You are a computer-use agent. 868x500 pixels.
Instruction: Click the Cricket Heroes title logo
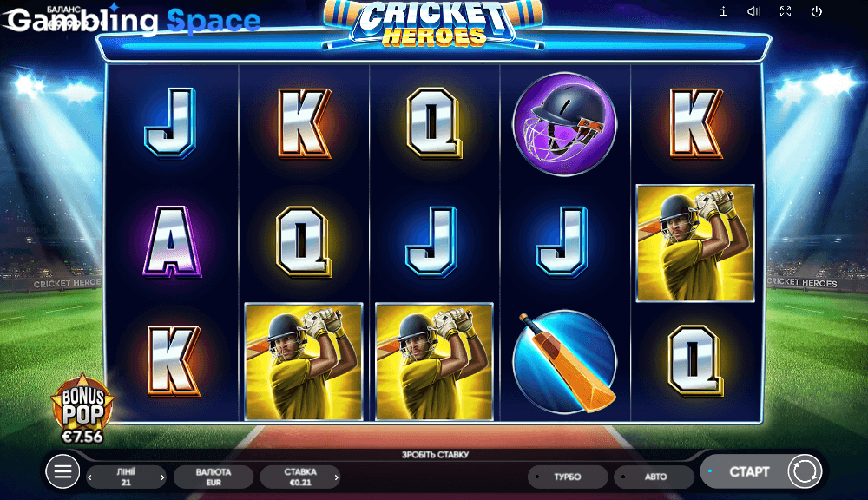[x=434, y=24]
